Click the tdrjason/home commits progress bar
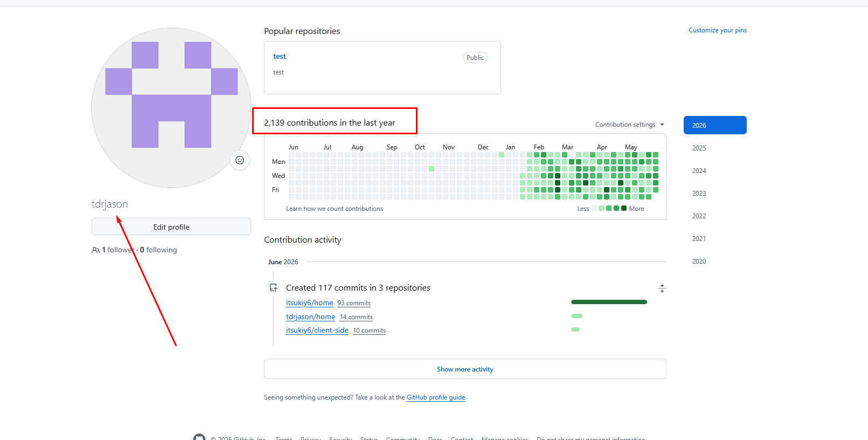868x440 pixels. tap(577, 316)
